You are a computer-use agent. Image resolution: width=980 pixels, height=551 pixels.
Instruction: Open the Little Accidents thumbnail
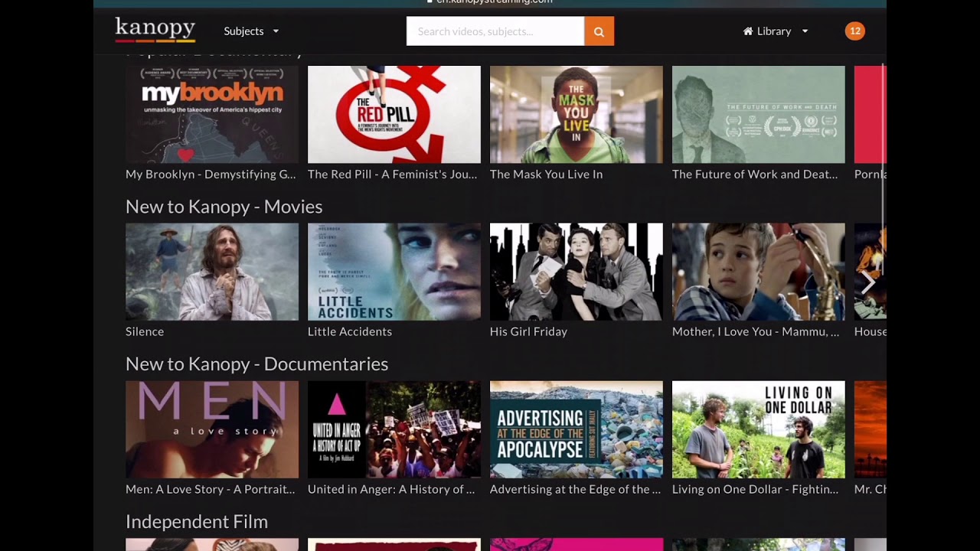coord(394,272)
